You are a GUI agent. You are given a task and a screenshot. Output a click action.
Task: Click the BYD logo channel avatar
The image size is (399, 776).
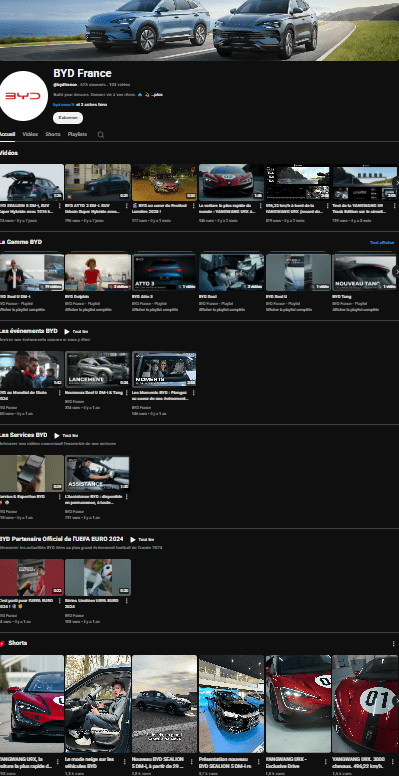[x=23, y=96]
